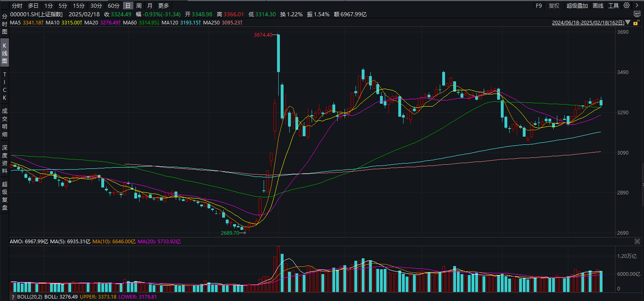Switch to the 分时 intraday tab
Screen dimensions: 644x301
point(17,6)
